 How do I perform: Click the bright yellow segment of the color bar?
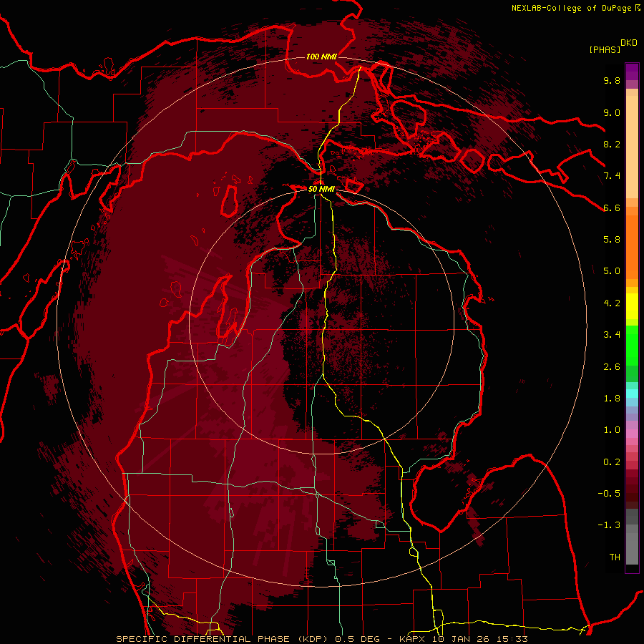pos(632,306)
